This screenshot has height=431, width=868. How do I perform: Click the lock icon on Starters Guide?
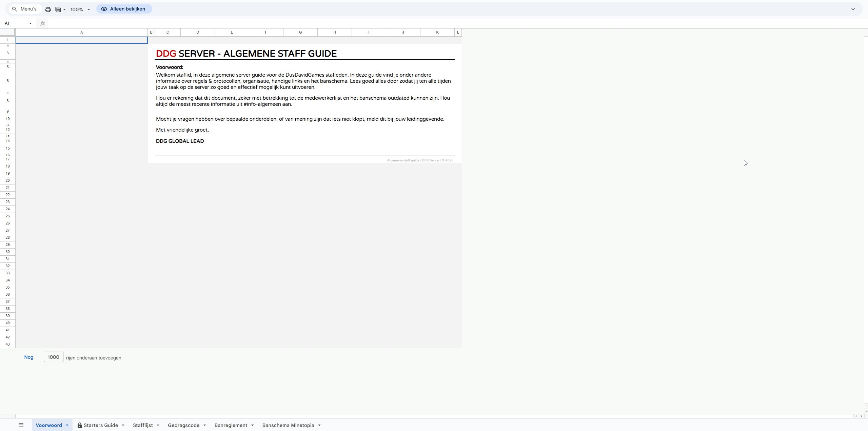point(79,425)
